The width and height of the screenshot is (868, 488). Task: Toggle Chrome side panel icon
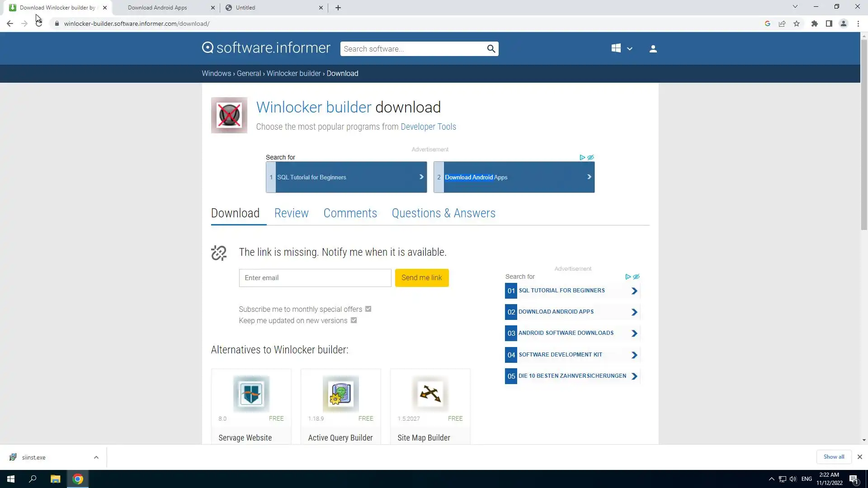[x=829, y=23]
